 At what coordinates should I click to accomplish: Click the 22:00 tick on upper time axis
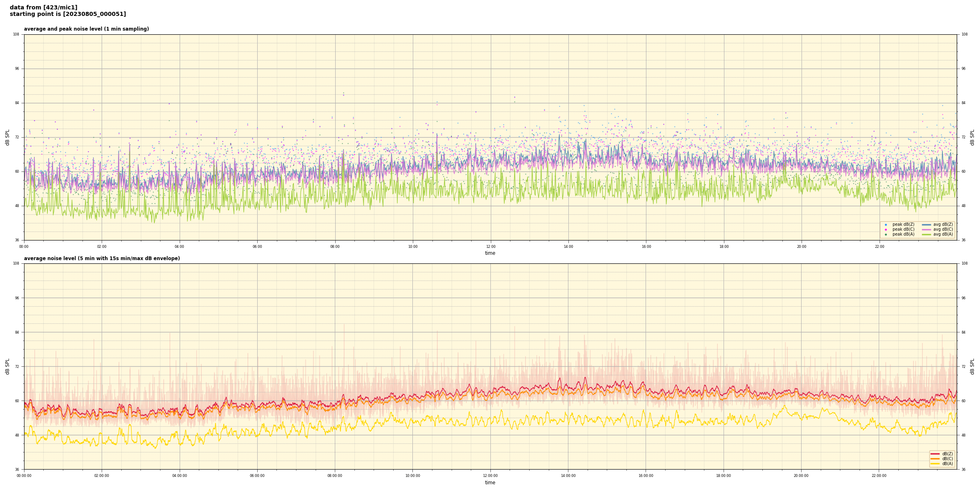(x=879, y=247)
